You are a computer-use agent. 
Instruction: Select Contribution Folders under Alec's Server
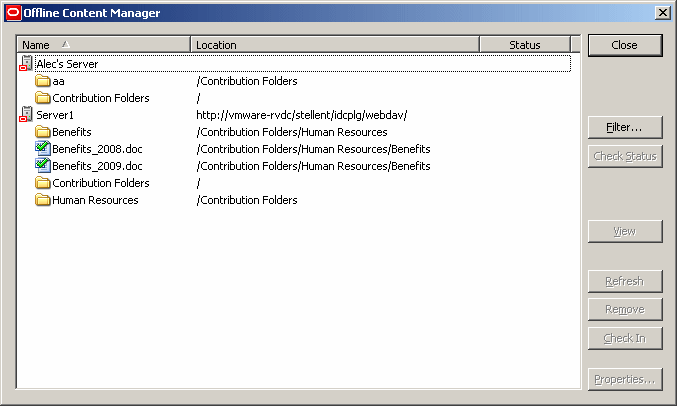coord(100,98)
